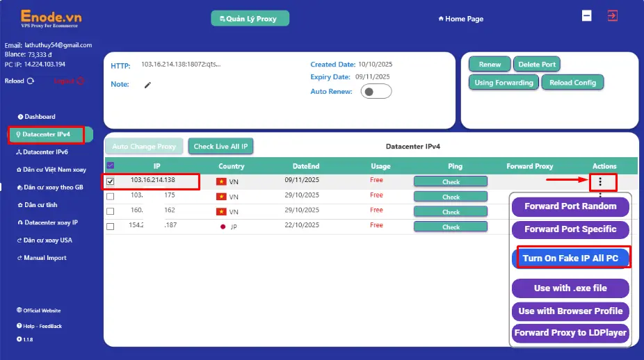Edit the note with pencil icon
Screen dimensions: 644x360
(x=147, y=85)
